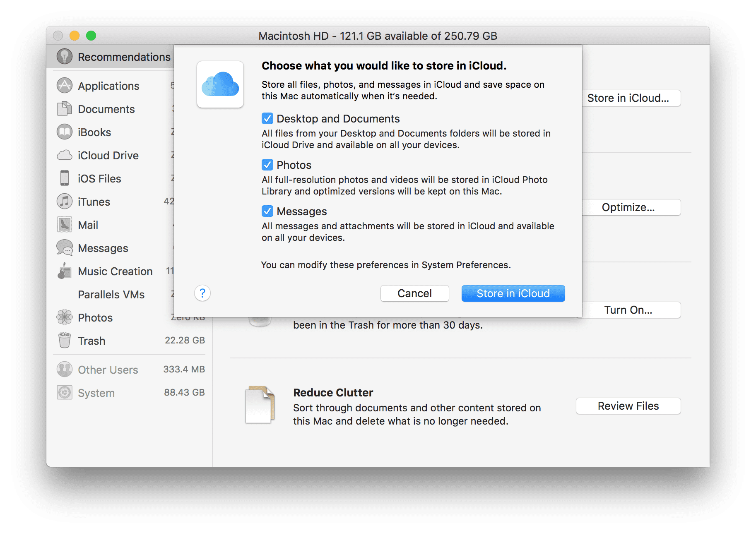
Task: Click the Store in iCloud button
Action: point(513,293)
